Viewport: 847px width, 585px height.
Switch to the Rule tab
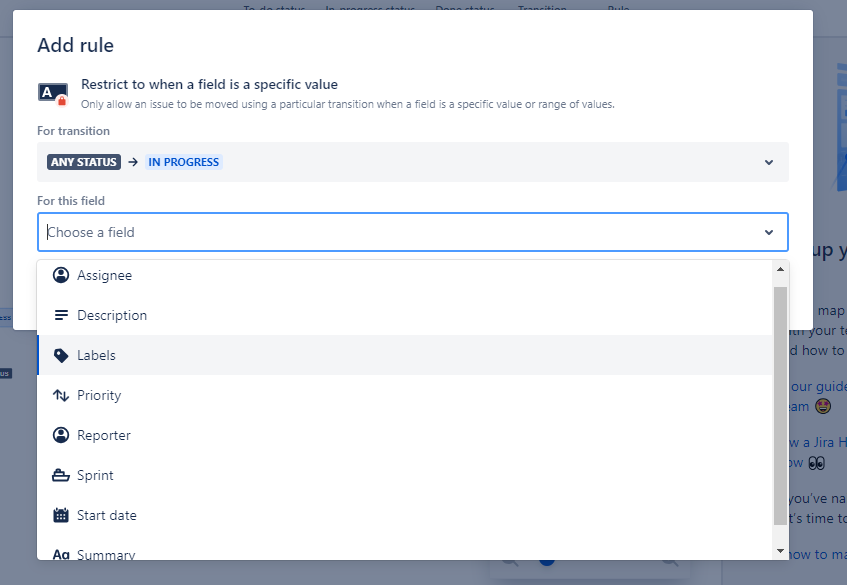618,8
